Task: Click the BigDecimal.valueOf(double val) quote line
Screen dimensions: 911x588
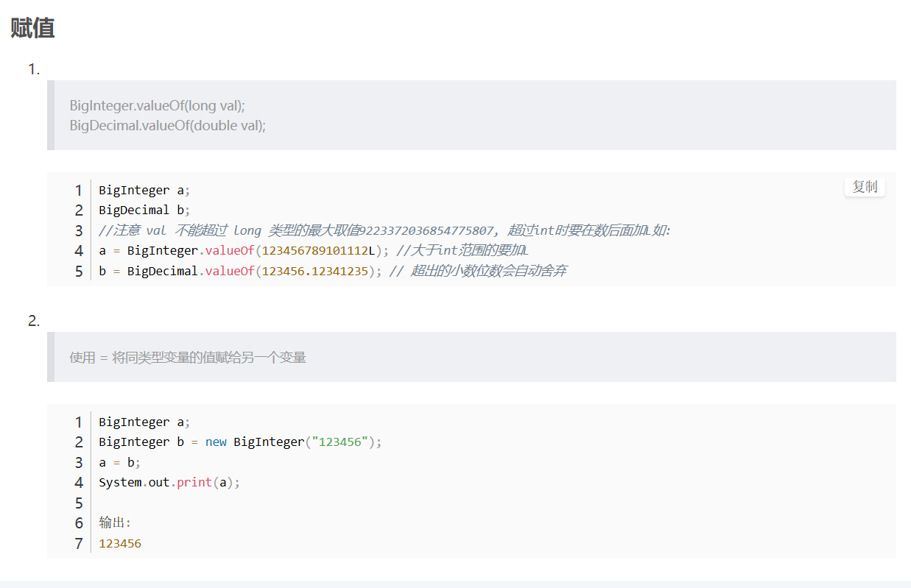Action: (x=167, y=125)
